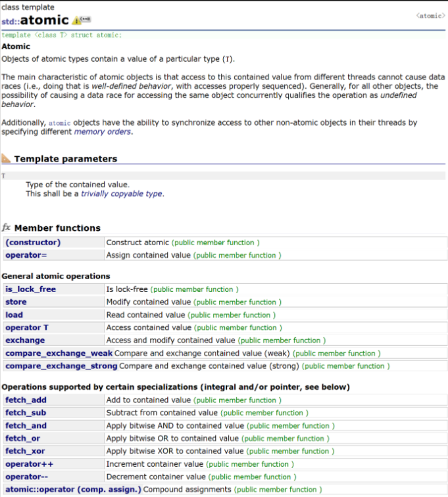
Task: Open the compare_exchange_weak link
Action: coord(59,353)
